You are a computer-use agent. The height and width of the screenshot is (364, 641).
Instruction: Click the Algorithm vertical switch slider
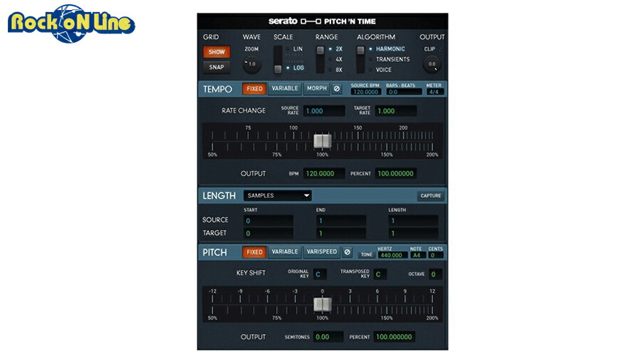(360, 60)
